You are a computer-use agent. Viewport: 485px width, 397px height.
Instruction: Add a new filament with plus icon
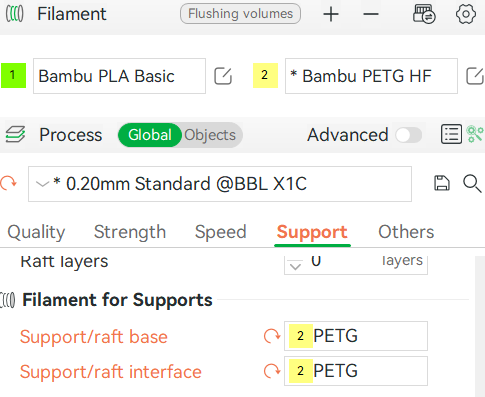[x=331, y=14]
